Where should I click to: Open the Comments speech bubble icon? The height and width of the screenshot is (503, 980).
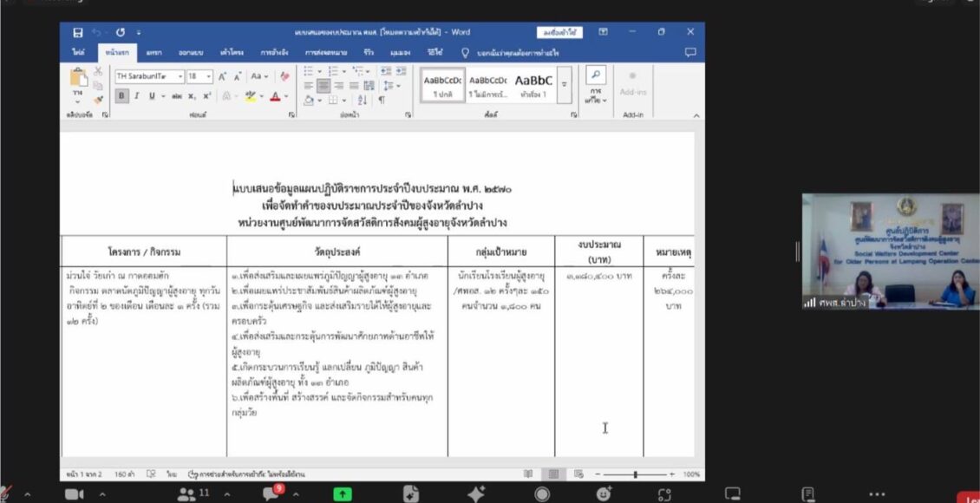(x=690, y=53)
